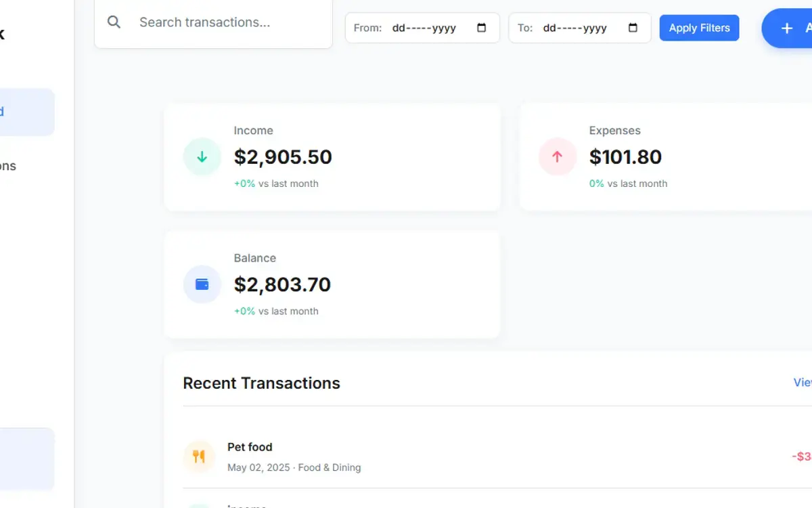This screenshot has height=508, width=812.
Task: Click Balance +0% vs last month
Action: click(x=276, y=312)
